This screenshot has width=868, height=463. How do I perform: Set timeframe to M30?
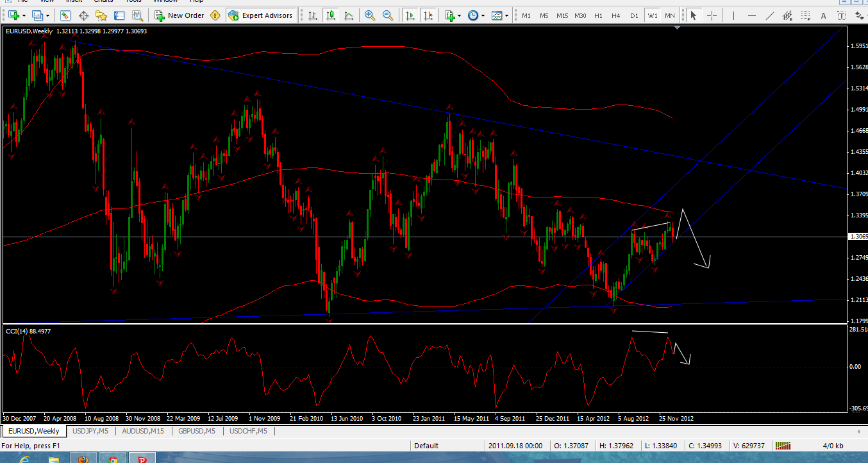[x=580, y=15]
